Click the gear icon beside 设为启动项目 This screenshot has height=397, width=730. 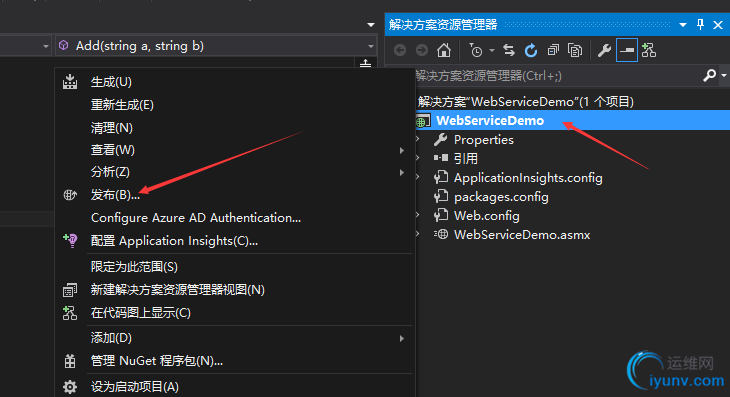pos(70,387)
